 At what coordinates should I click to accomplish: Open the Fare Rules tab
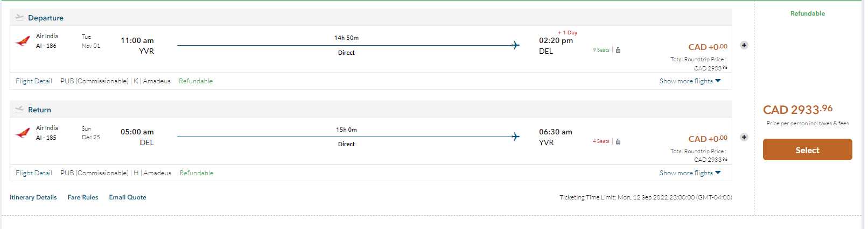83,197
